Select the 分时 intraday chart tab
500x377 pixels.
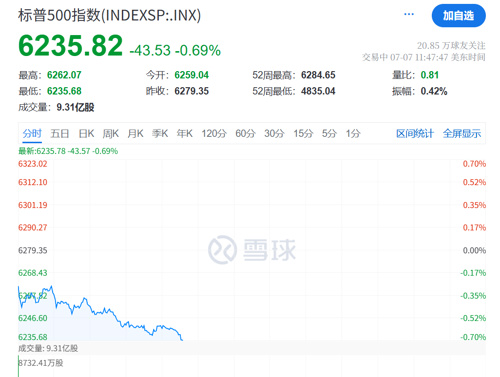32,134
